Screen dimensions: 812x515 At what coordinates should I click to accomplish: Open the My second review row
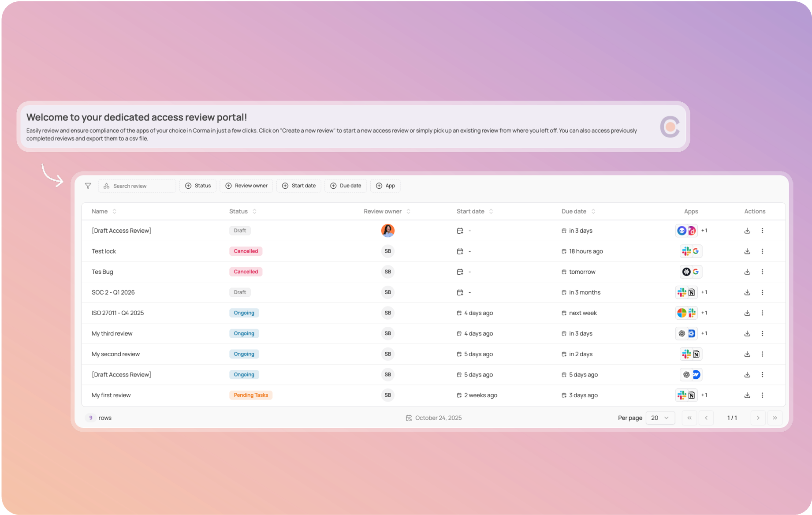[x=115, y=354]
